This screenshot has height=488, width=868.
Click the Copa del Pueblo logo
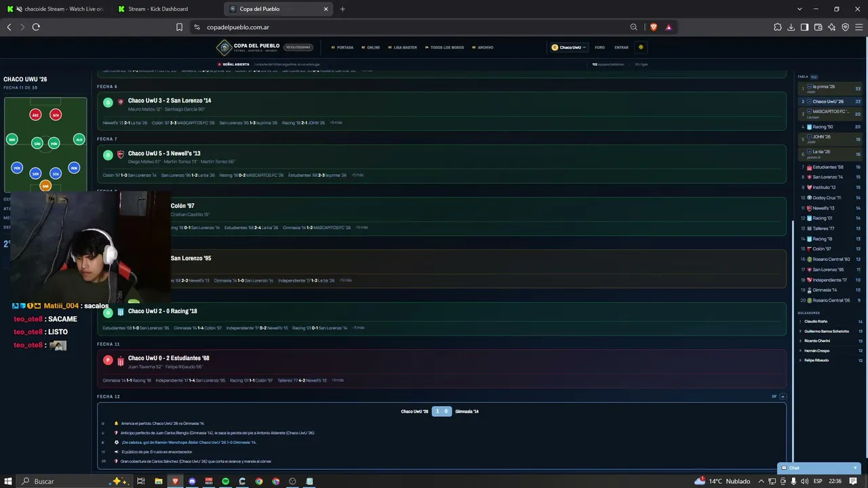click(x=248, y=47)
